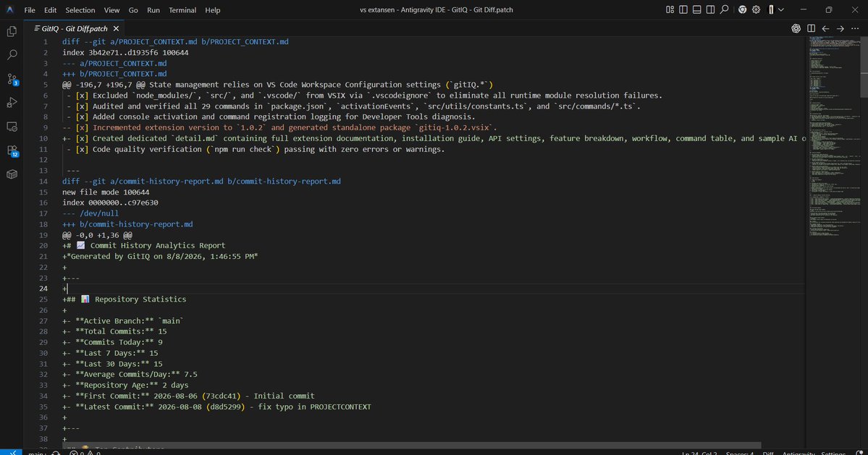Viewport: 868px width, 455px height.
Task: Click the Antigravity status bar item
Action: (x=799, y=453)
